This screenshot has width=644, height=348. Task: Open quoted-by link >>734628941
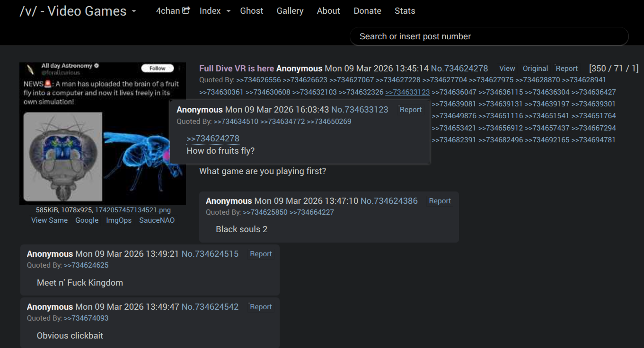coord(584,80)
